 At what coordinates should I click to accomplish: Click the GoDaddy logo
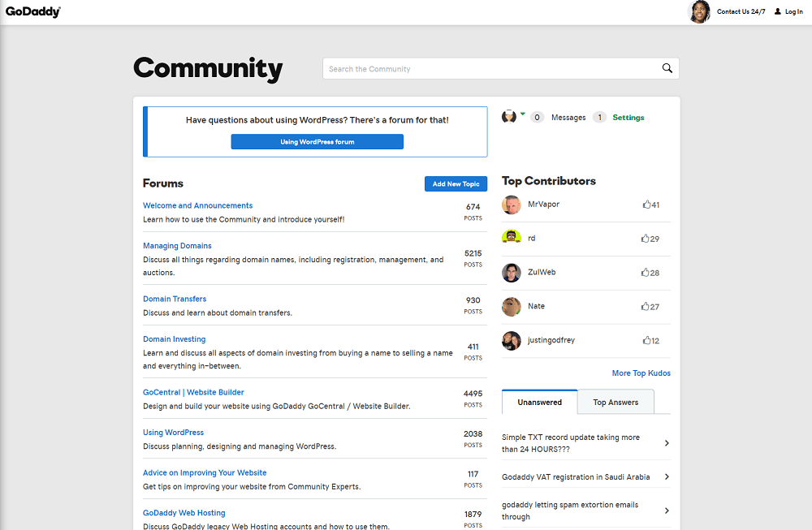pos(33,11)
